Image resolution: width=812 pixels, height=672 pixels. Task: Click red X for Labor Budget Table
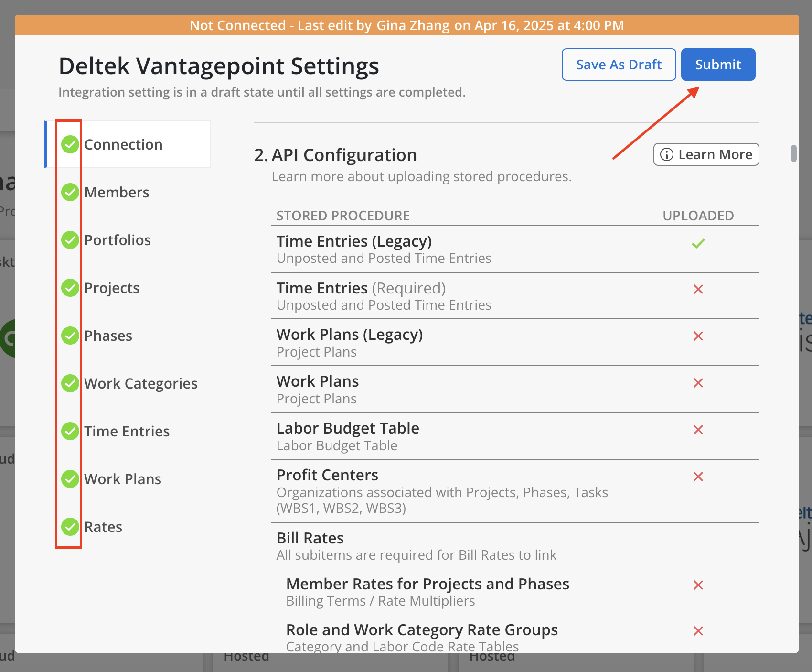(x=698, y=430)
